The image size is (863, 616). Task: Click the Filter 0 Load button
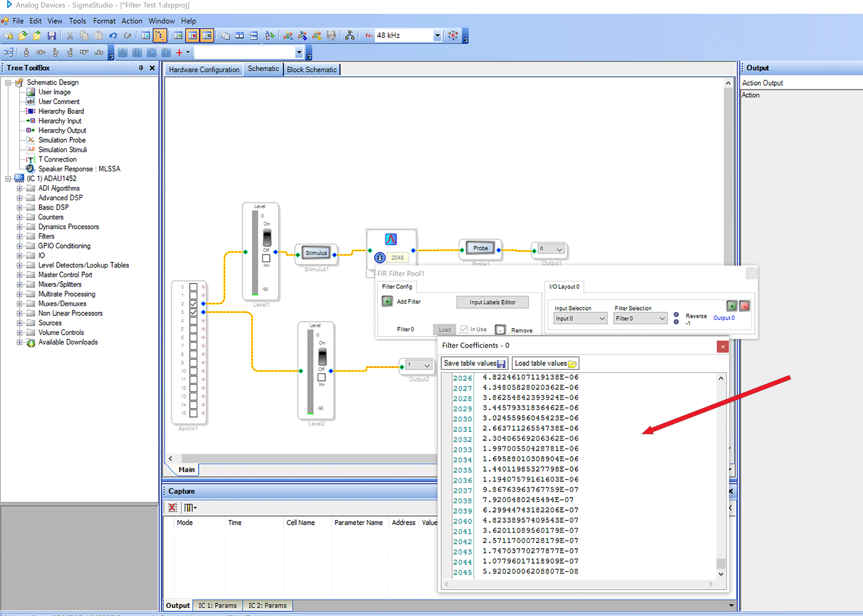pos(445,330)
